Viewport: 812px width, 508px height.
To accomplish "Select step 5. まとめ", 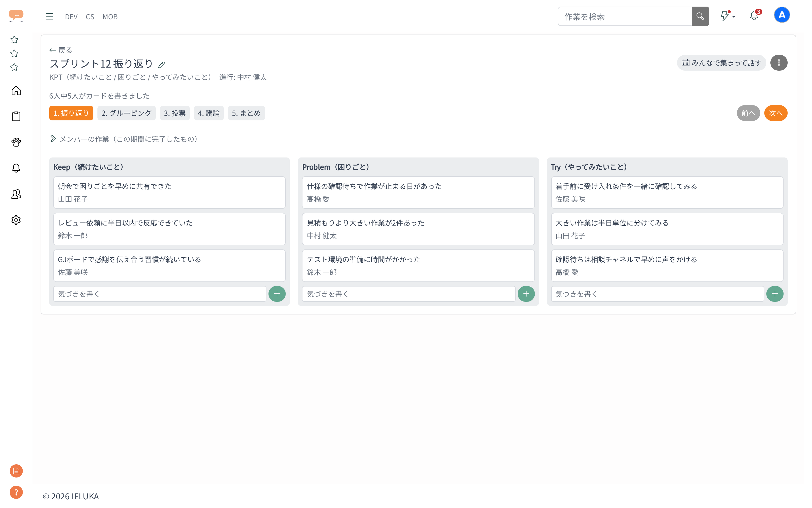I will [x=246, y=113].
